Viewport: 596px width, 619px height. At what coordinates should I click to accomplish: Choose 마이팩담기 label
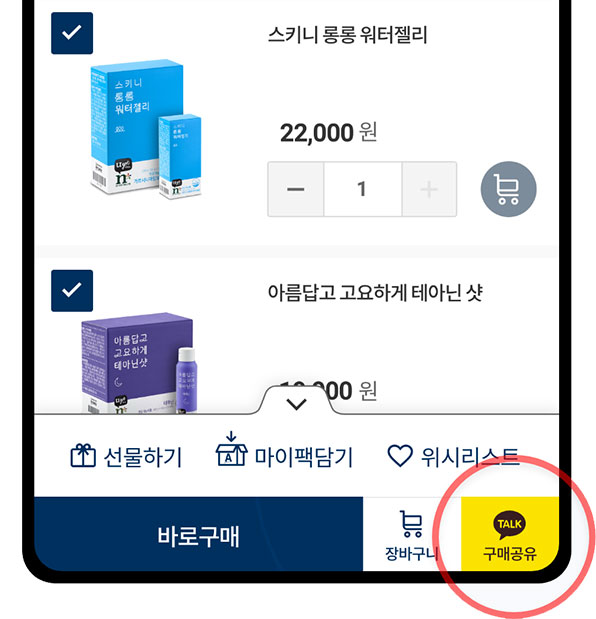tap(303, 457)
